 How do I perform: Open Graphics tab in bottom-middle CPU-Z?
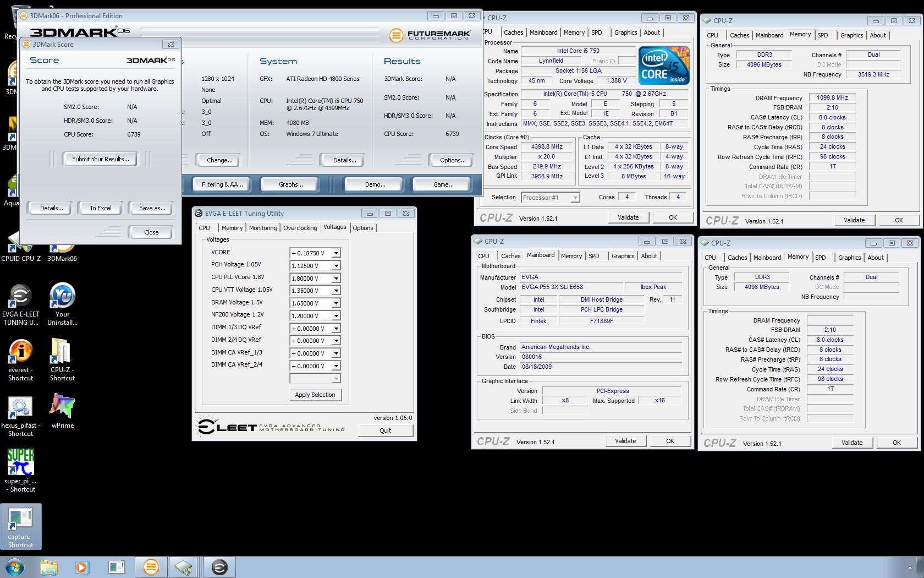point(623,256)
